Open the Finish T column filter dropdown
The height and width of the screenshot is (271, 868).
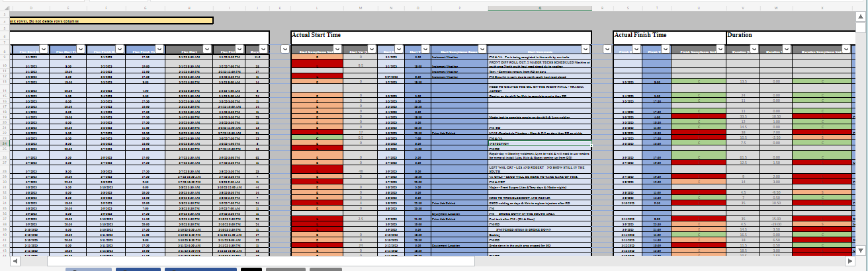665,49
